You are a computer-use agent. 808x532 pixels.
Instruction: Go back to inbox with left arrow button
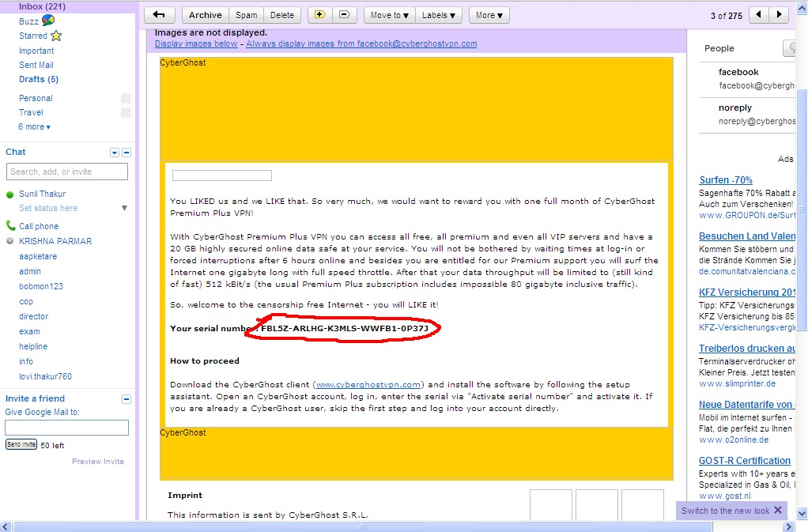[x=159, y=15]
